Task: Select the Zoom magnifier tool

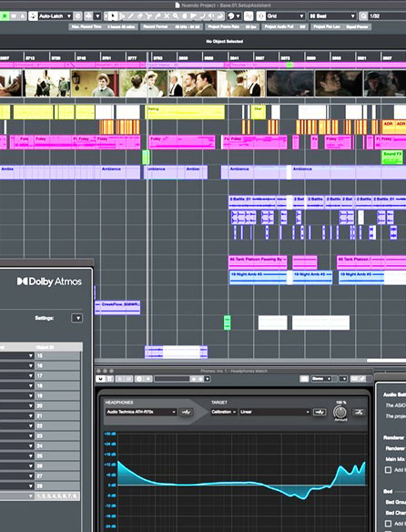Action: 176,16
